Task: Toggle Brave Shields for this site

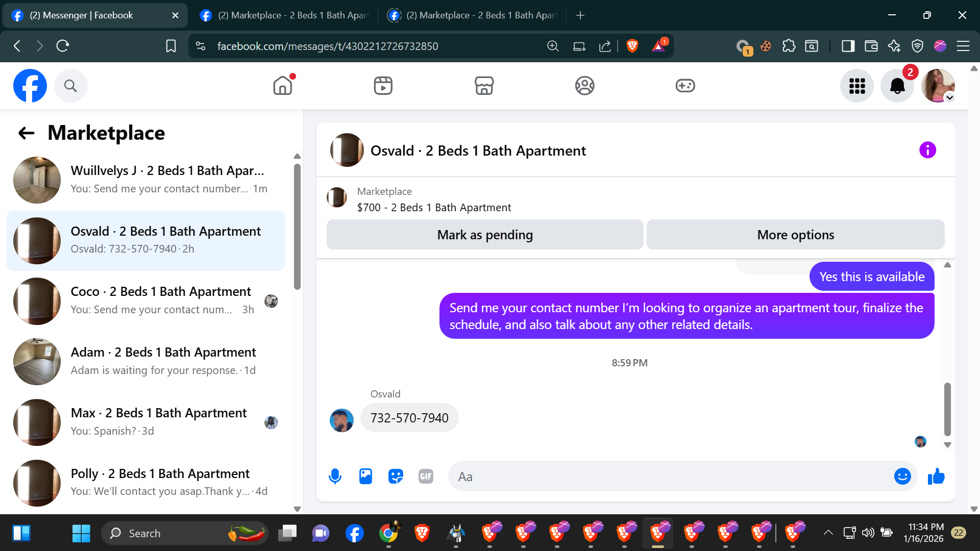Action: pyautogui.click(x=632, y=46)
